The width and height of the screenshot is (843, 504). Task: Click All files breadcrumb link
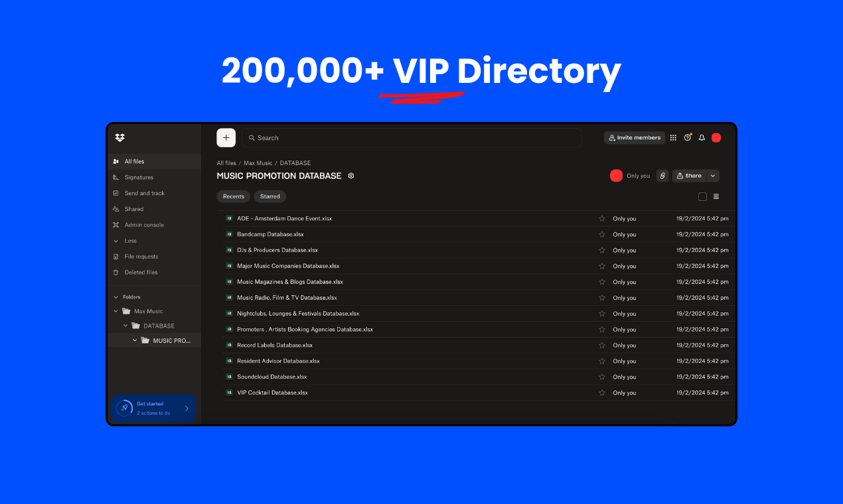226,163
